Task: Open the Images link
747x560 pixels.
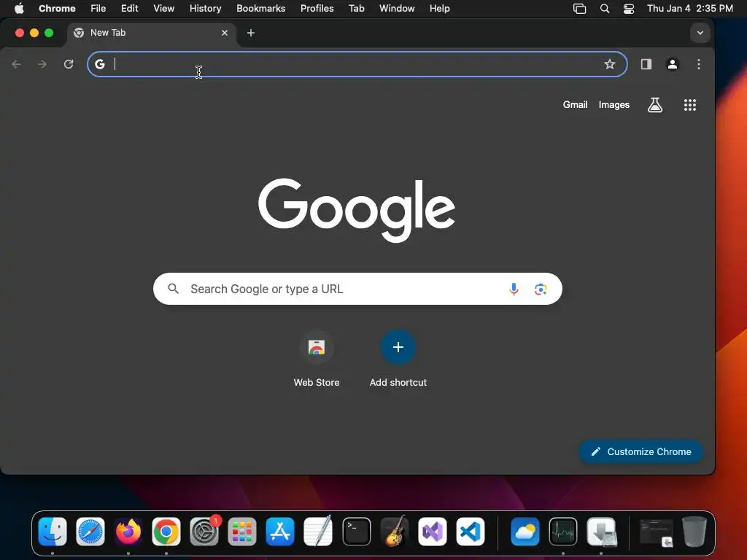Action: click(614, 105)
